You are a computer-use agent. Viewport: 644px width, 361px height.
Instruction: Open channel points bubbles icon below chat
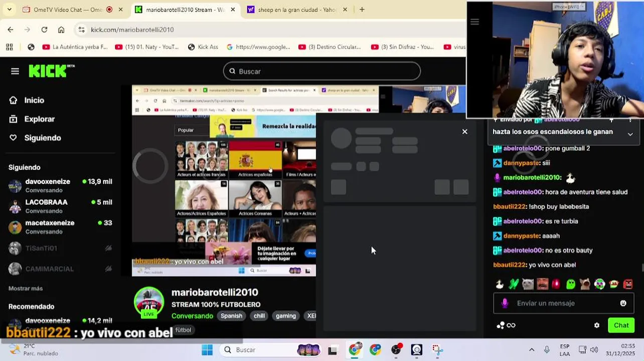[x=501, y=325]
